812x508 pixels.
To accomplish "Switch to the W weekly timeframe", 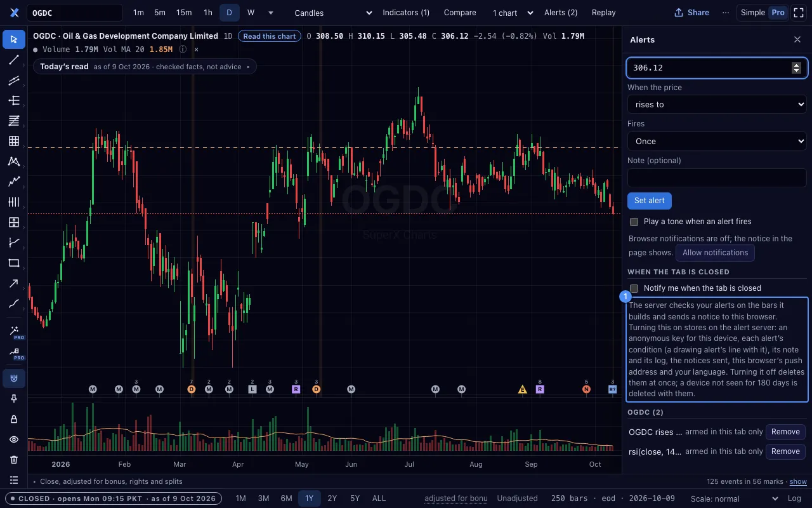I will coord(251,13).
